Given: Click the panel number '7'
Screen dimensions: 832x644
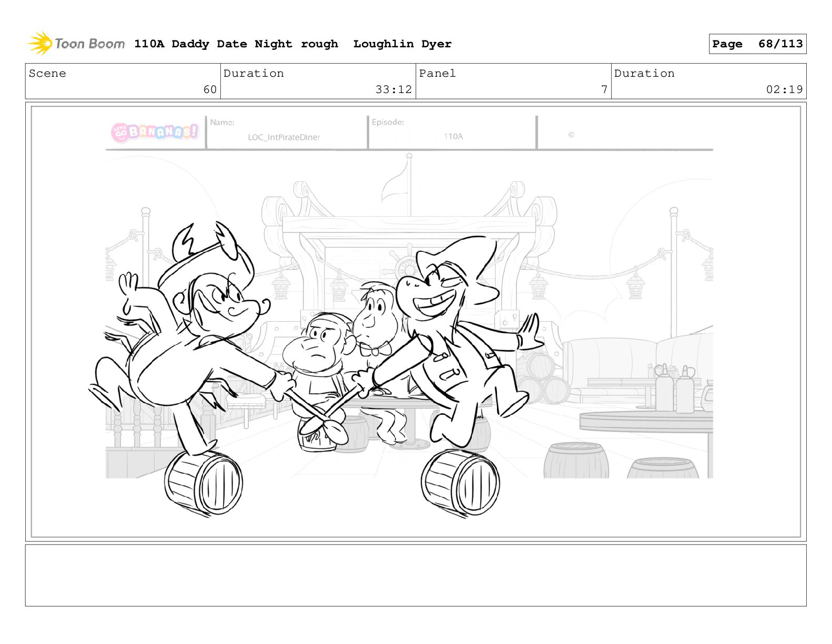Looking at the screenshot, I should pyautogui.click(x=604, y=89).
